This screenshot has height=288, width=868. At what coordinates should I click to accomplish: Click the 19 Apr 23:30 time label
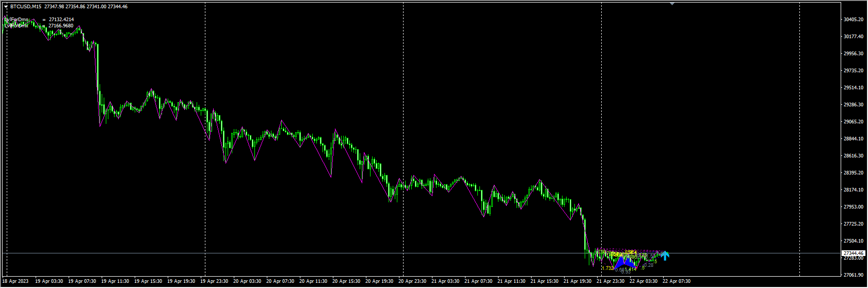pos(214,282)
